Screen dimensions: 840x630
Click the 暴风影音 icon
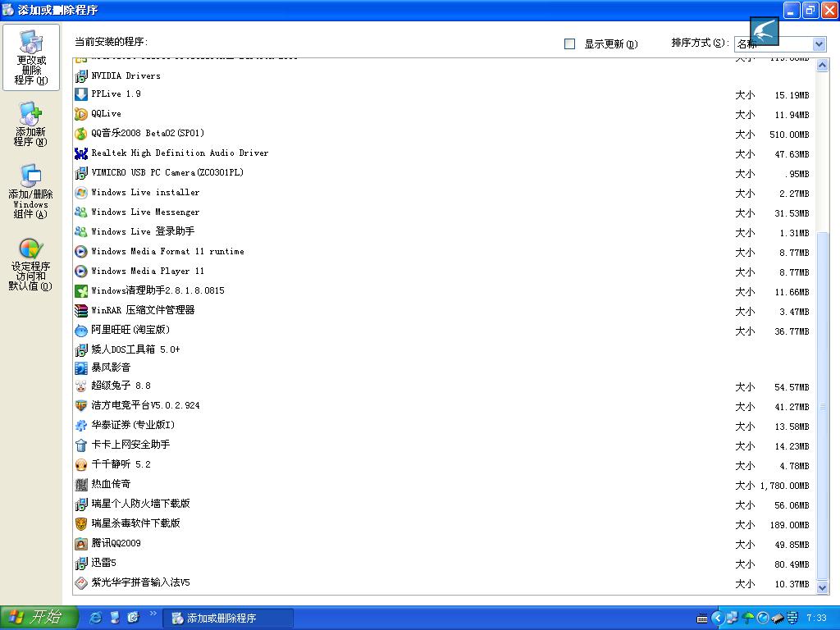tap(81, 368)
